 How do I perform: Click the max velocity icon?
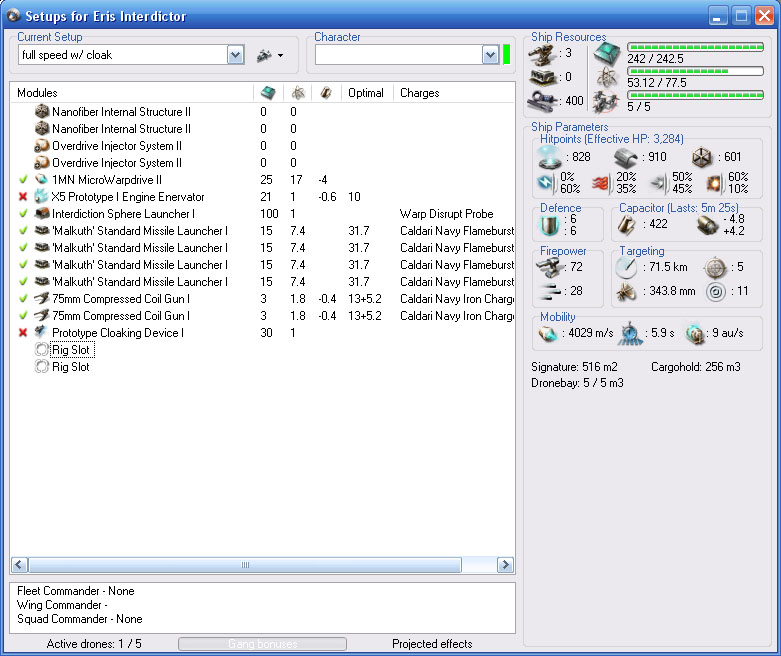pos(547,334)
